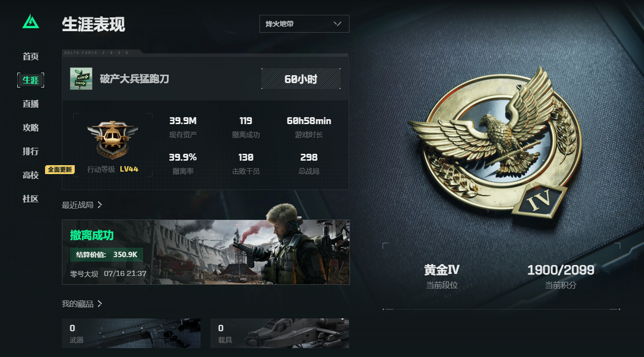Open the 撤离成功 recent match card

click(206, 252)
